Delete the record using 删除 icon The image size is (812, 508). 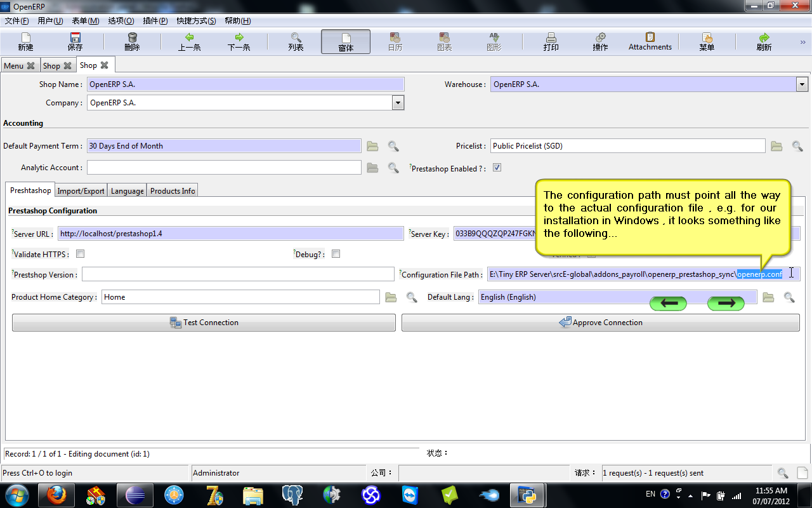(x=132, y=42)
